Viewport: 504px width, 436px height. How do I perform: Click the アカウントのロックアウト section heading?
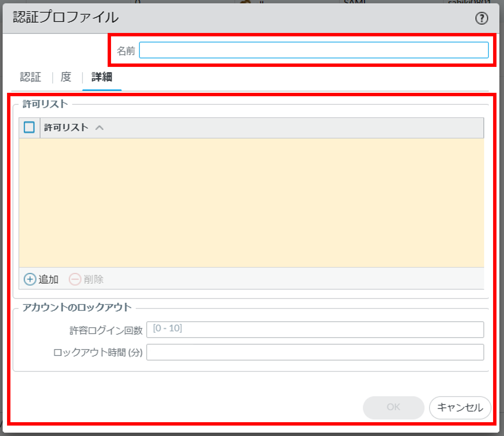[77, 307]
